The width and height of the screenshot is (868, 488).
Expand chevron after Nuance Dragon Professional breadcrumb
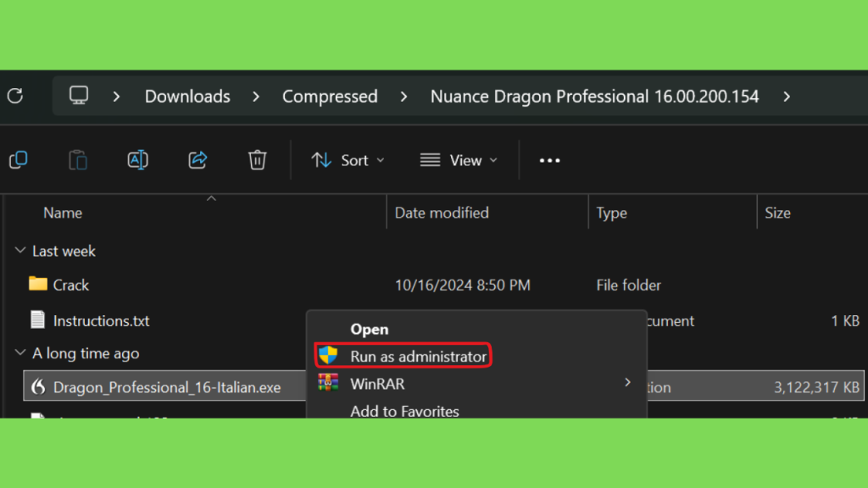787,97
